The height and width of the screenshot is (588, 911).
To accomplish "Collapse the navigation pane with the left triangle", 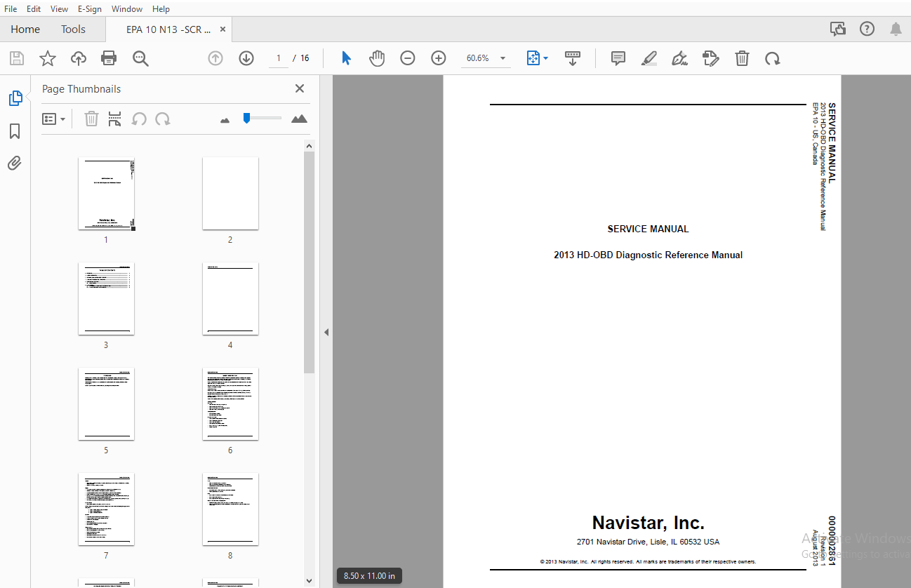I will pos(326,332).
